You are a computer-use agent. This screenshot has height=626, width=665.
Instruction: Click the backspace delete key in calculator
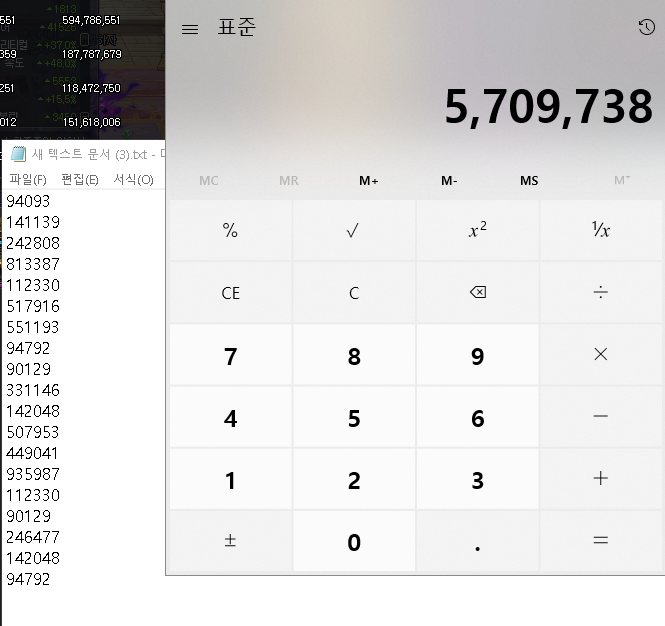click(x=478, y=292)
